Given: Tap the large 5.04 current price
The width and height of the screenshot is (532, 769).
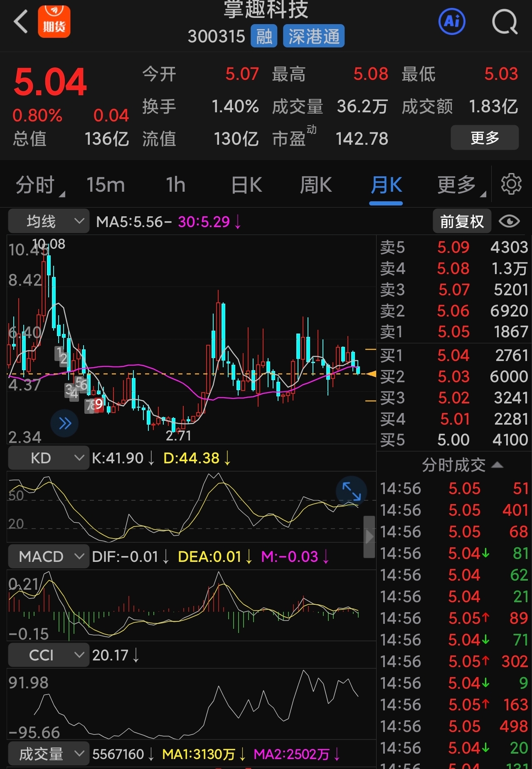Looking at the screenshot, I should click(x=50, y=82).
